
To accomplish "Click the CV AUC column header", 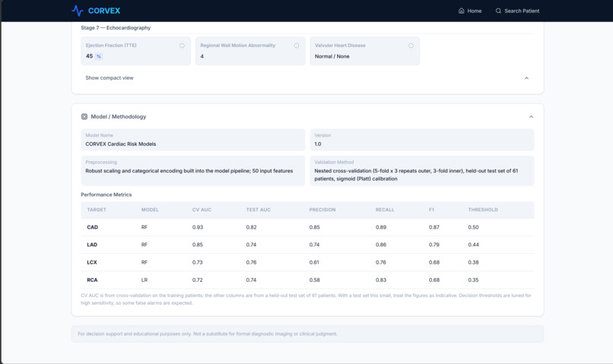I will pos(202,210).
